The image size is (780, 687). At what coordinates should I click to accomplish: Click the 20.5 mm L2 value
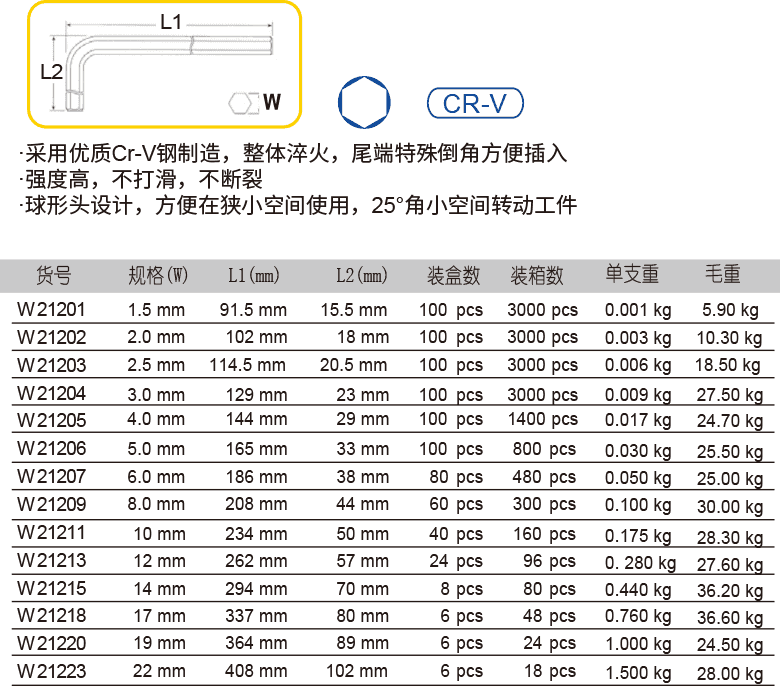coord(353,365)
